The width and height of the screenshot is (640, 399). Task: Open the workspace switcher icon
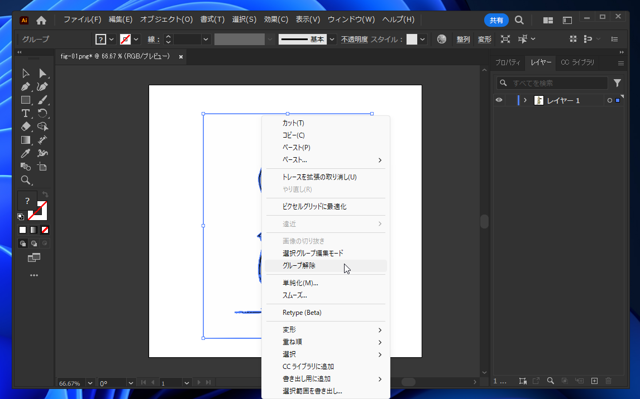click(567, 20)
